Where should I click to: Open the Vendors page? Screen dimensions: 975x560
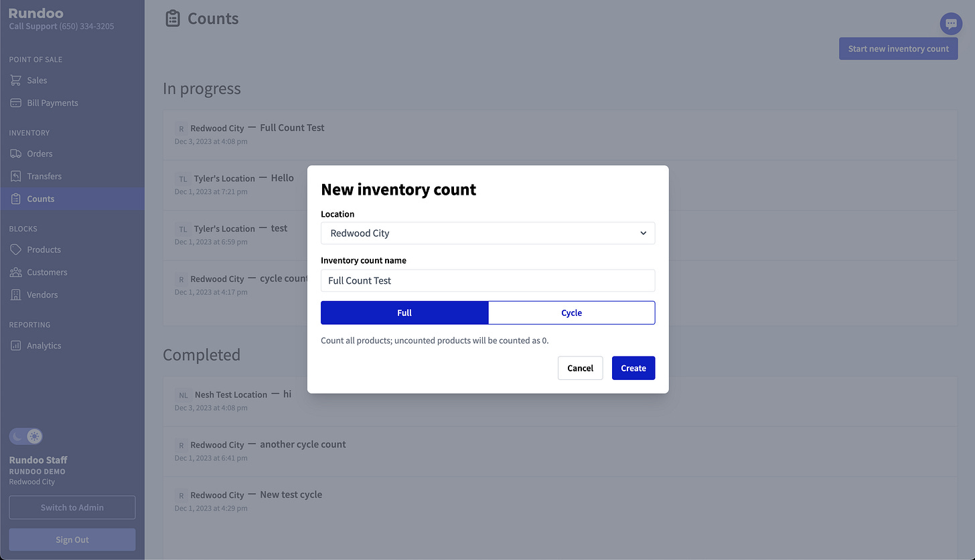pyautogui.click(x=72, y=295)
